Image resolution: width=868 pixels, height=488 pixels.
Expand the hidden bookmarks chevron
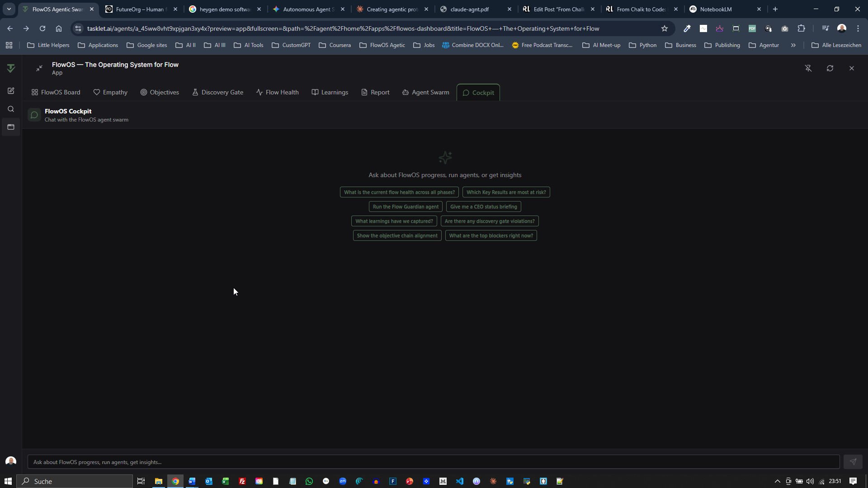[x=793, y=45]
